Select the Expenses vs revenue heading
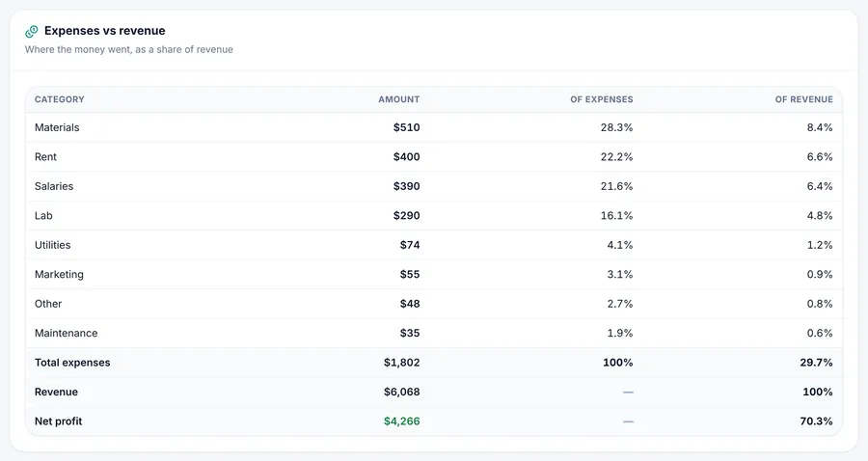This screenshot has height=461, width=868. point(104,31)
